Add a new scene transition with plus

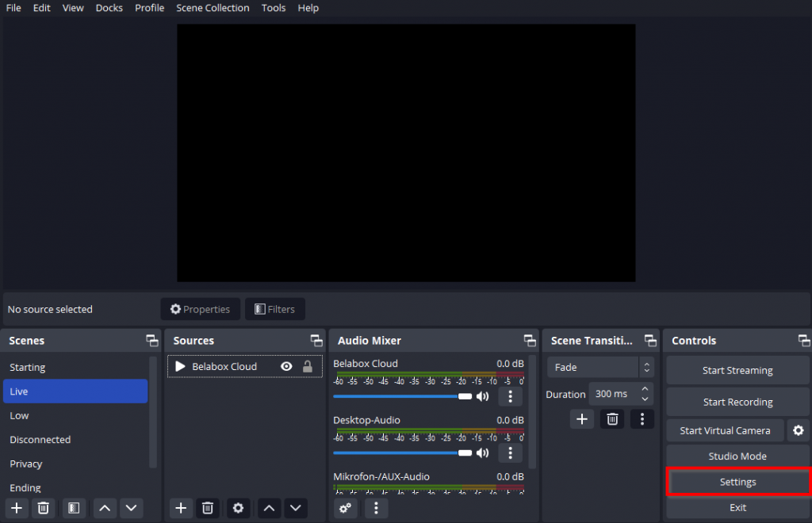(582, 419)
